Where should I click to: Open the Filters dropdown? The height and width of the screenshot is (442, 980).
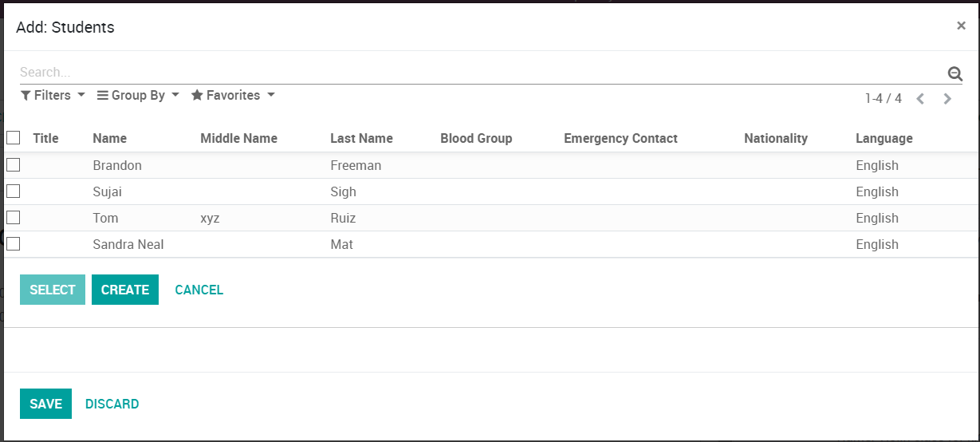point(53,96)
